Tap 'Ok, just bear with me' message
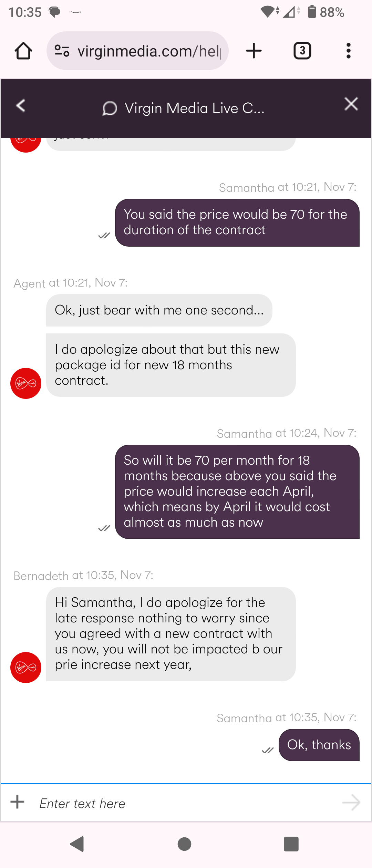372x868 pixels. [x=159, y=310]
